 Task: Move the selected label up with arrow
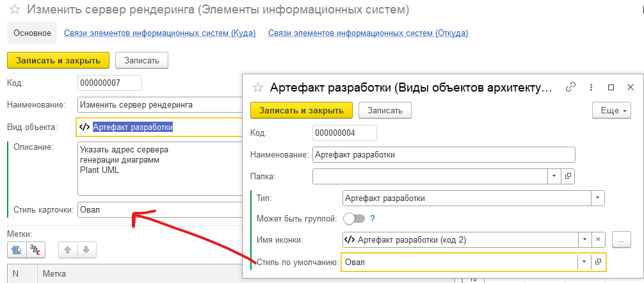pos(67,250)
